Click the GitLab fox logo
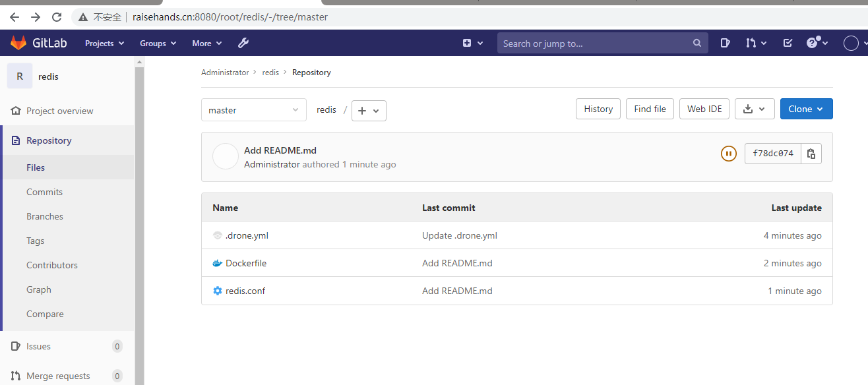This screenshot has height=385, width=868. [17, 43]
